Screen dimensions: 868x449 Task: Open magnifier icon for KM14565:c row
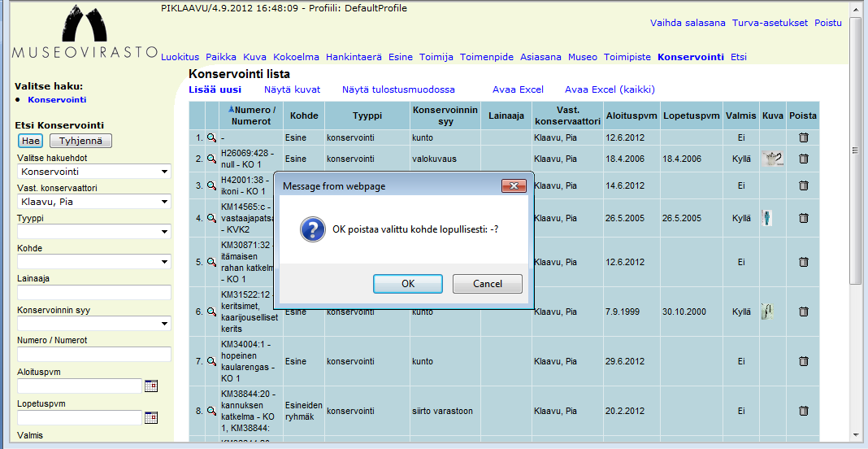(211, 219)
